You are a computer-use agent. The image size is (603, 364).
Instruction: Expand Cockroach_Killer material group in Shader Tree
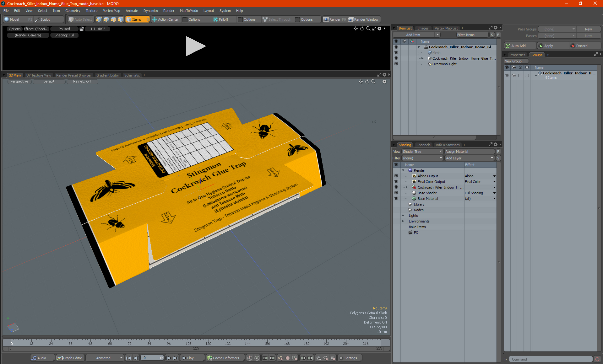coord(407,187)
